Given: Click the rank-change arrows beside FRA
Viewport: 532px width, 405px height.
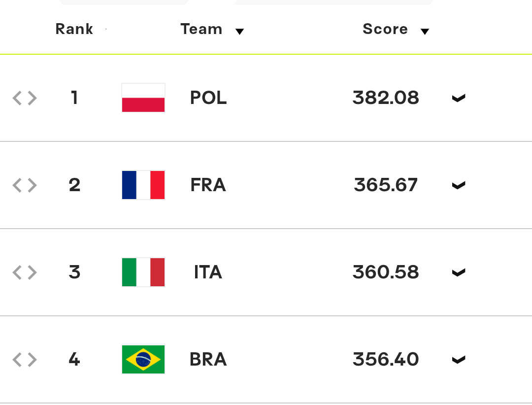Looking at the screenshot, I should [x=25, y=185].
